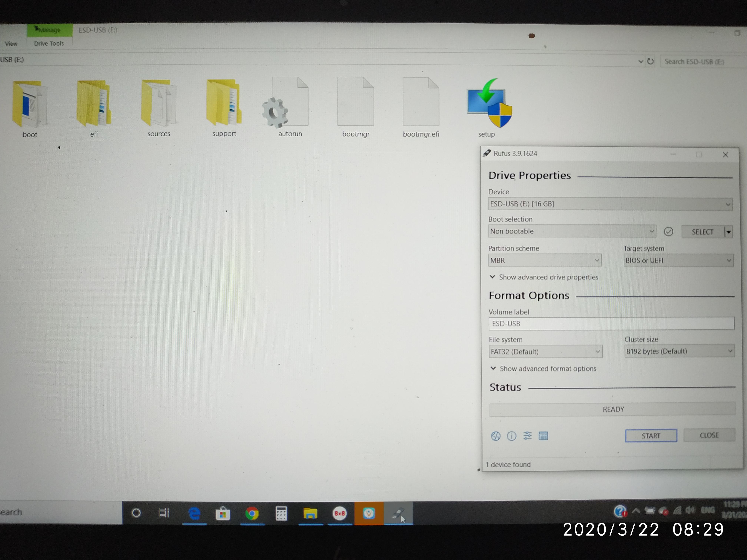Click the READY status progress bar

(x=612, y=409)
